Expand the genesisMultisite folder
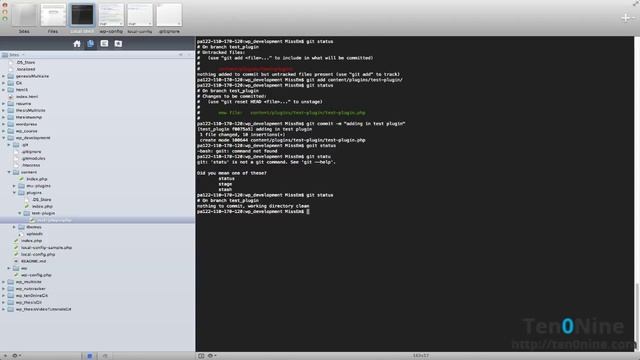 point(4,76)
